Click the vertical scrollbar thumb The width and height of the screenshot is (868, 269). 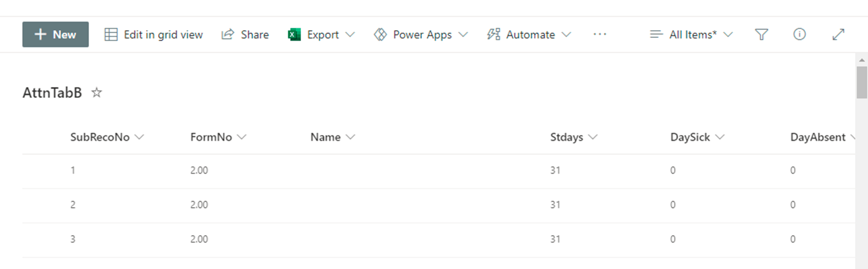(862, 82)
